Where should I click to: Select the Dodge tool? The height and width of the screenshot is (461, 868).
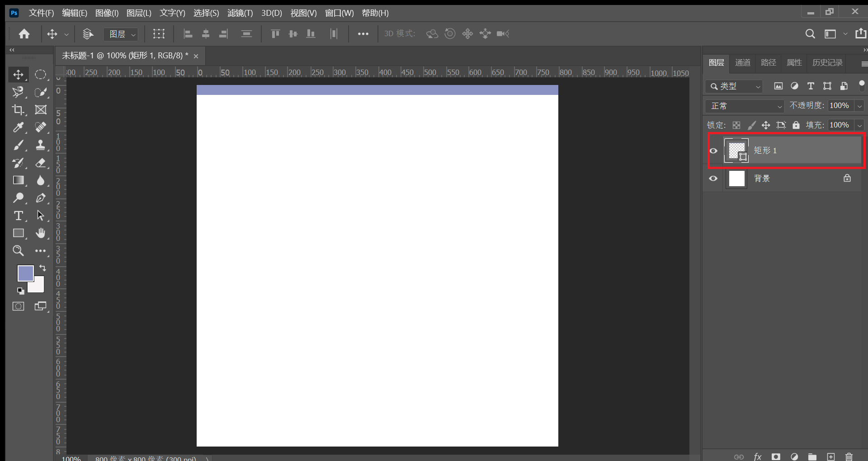18,198
